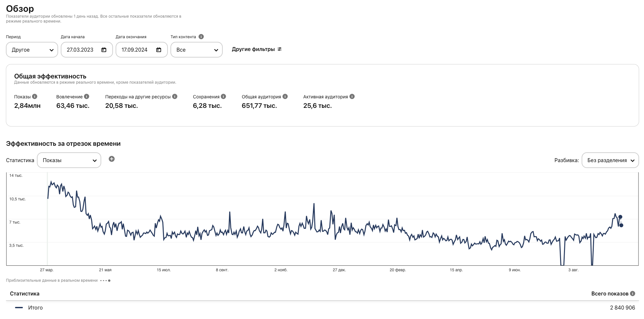Click info icon next to Активная аудитория
644x319 pixels.
(x=352, y=96)
